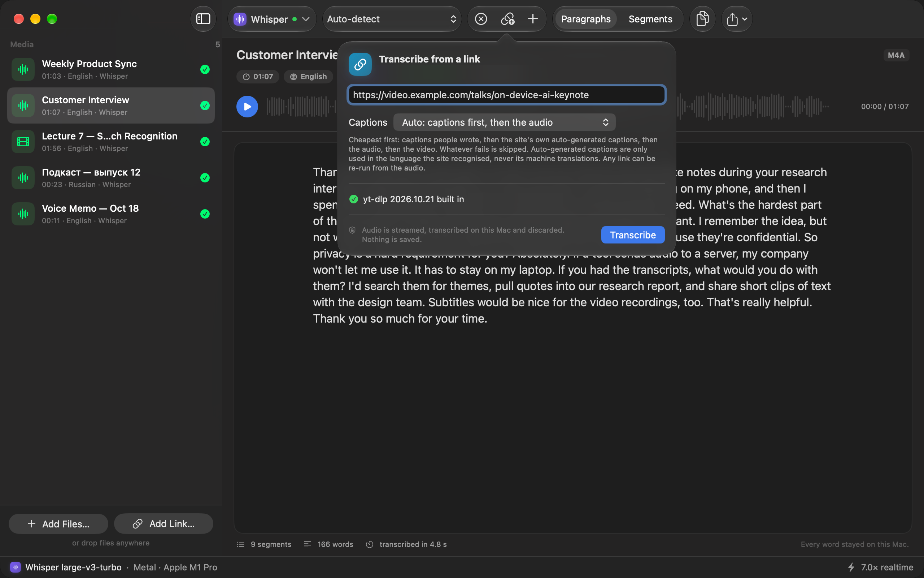The width and height of the screenshot is (924, 578).
Task: Select Weekly Product Sync in media list
Action: pos(111,69)
